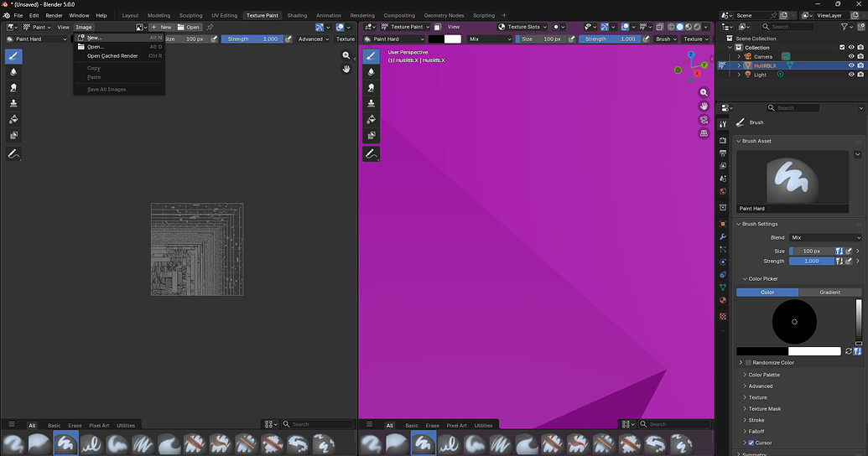Click the black color wheel in Color Picker
Image resolution: width=868 pixels, height=456 pixels.
tap(794, 322)
